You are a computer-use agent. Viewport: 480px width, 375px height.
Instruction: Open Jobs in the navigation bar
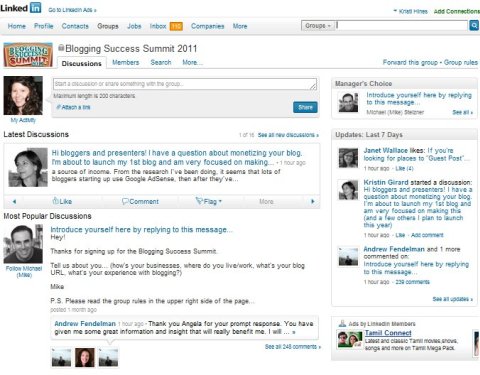coord(134,26)
